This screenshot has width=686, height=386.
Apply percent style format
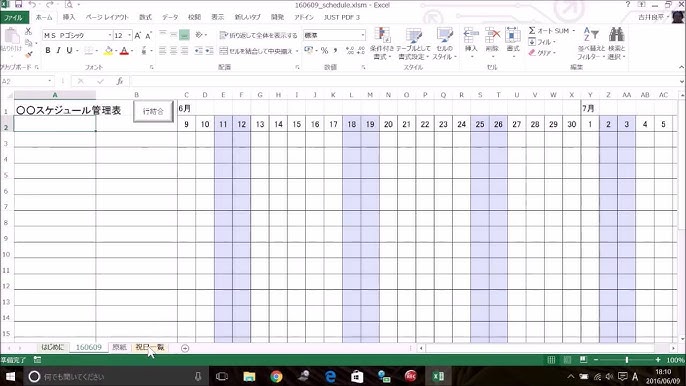coord(324,51)
